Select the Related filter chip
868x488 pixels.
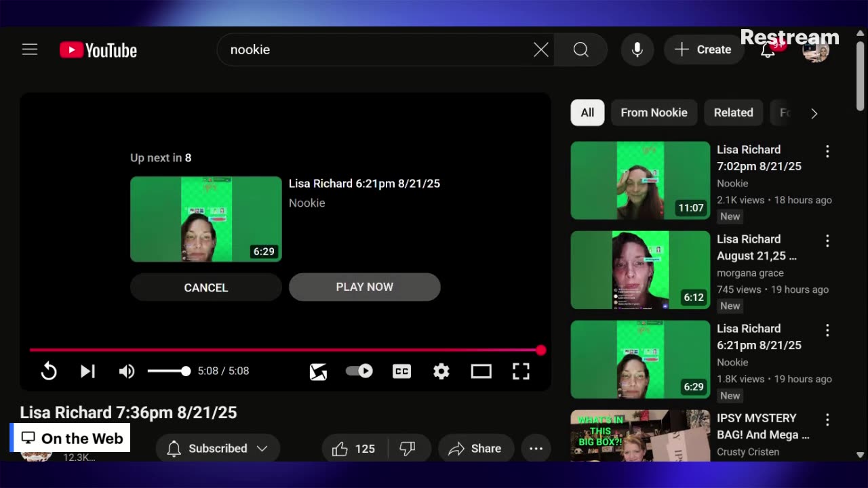[734, 113]
